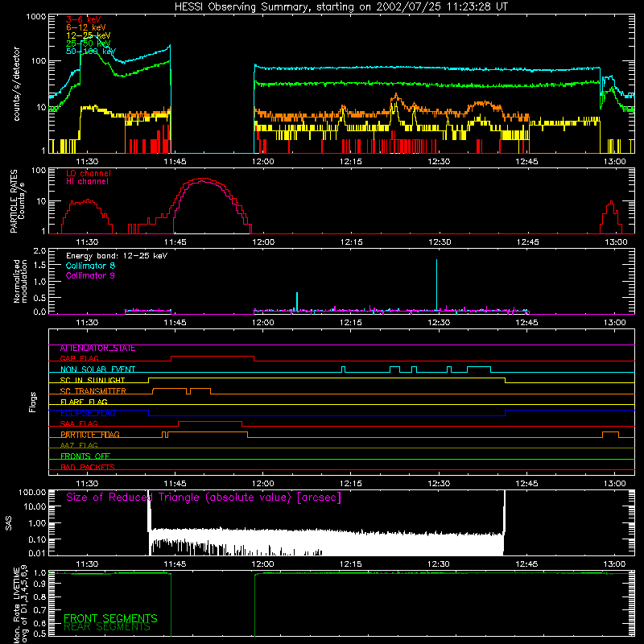
Task: Click the 'SAS' axis label
Action: (9, 523)
